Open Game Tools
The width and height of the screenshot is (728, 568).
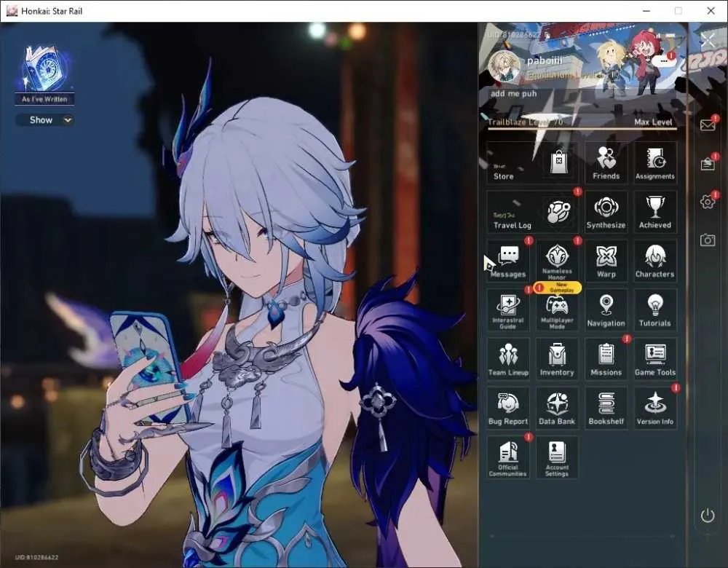(654, 359)
